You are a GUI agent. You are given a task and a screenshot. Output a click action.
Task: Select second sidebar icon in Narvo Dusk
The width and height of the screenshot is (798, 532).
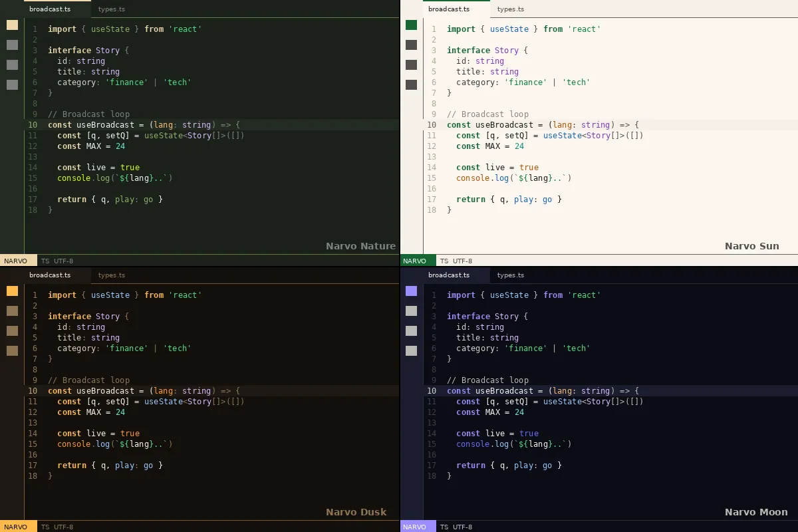coord(12,311)
